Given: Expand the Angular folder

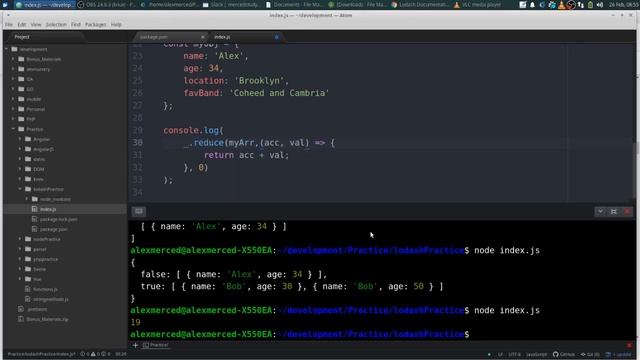Looking at the screenshot, I should (x=20, y=139).
